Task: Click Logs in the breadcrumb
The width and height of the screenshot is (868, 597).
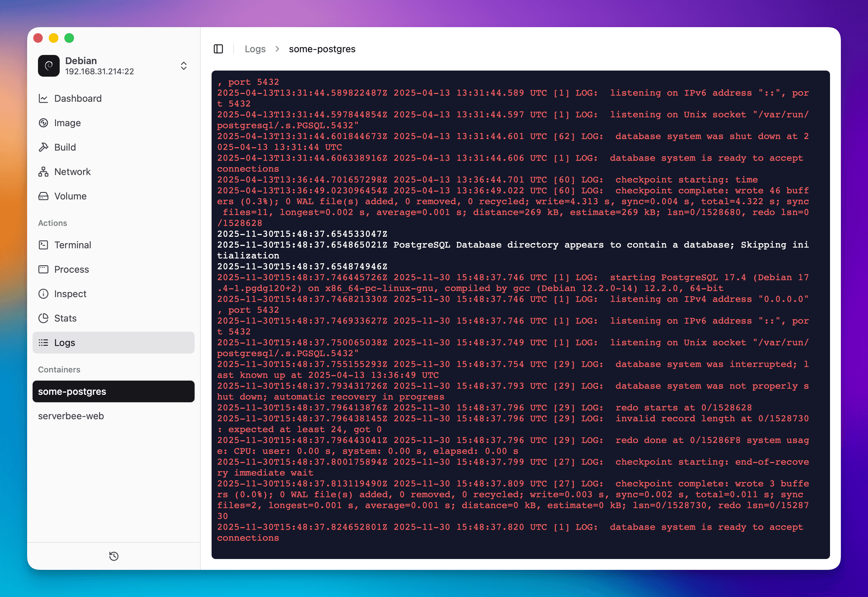Action: [255, 49]
